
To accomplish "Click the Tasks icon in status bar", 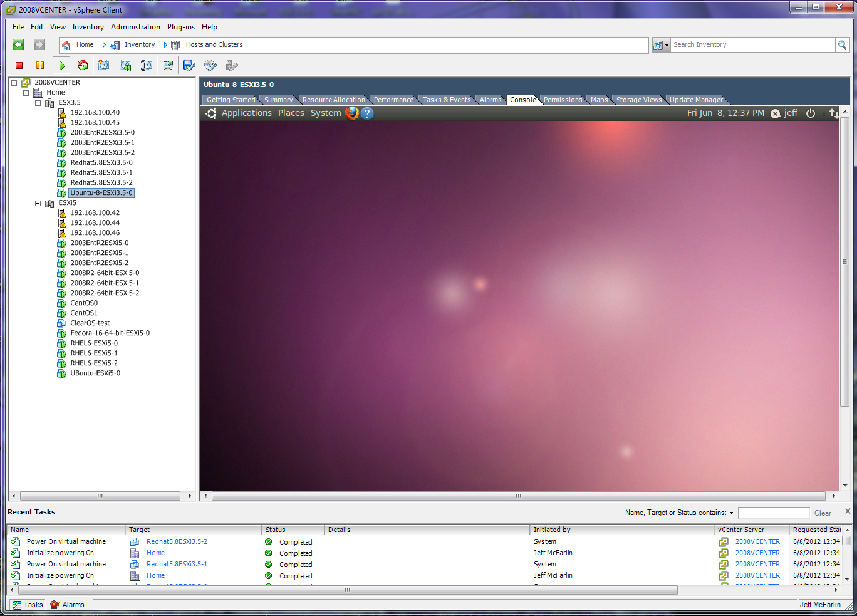I will [x=17, y=605].
